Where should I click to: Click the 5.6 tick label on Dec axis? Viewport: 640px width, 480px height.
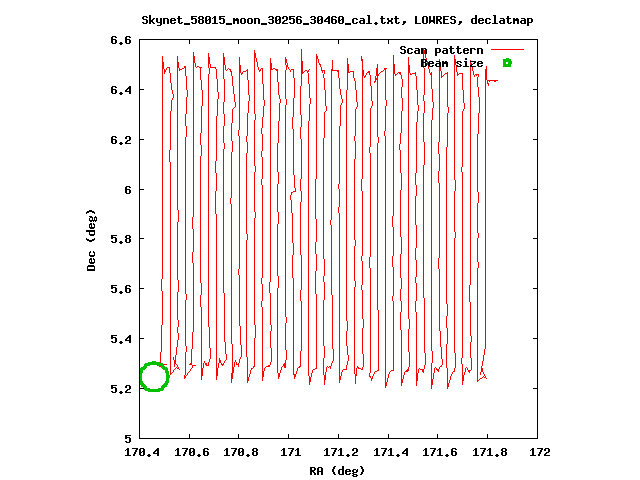(x=121, y=289)
